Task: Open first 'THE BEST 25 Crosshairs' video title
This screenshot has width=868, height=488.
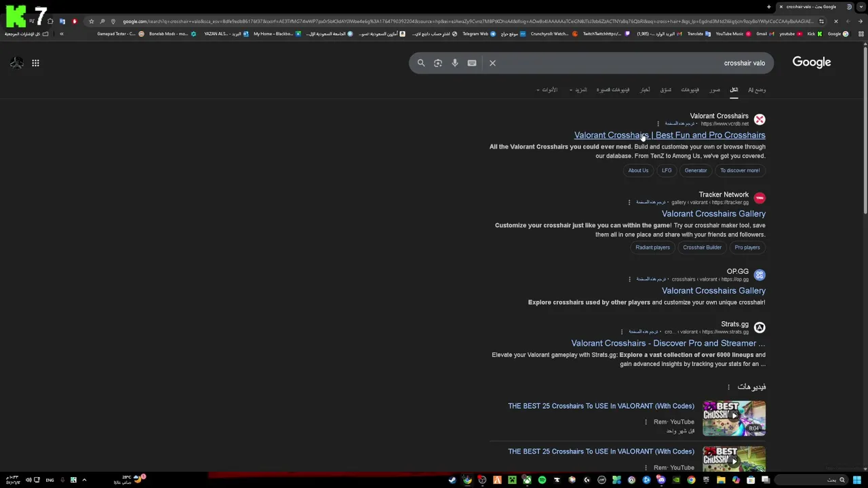Action: (601, 406)
